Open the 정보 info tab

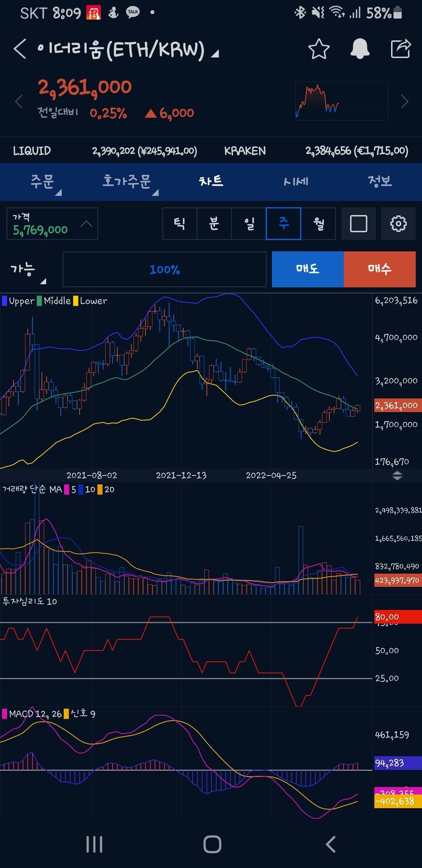[379, 182]
